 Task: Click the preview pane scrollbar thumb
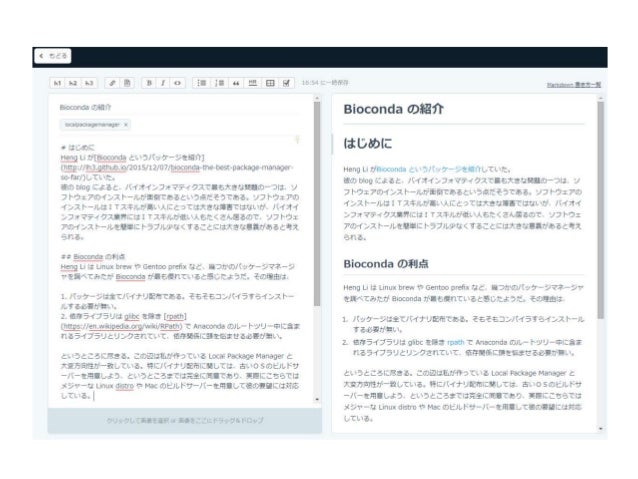[x=601, y=210]
